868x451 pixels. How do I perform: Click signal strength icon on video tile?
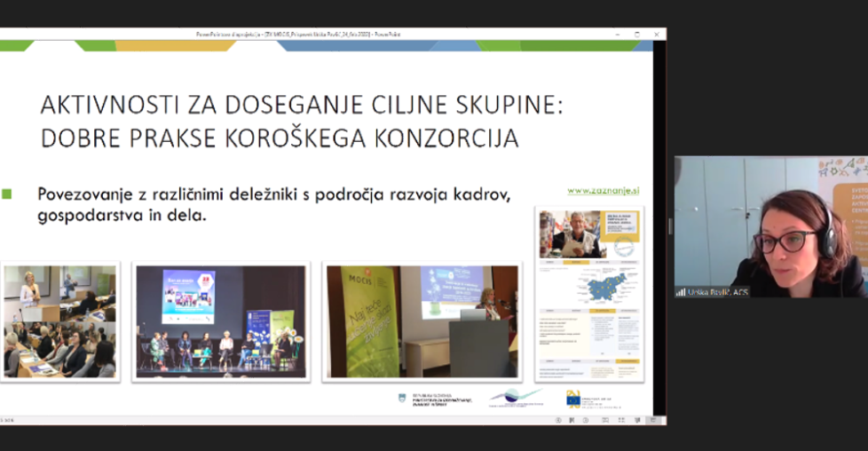(x=681, y=292)
